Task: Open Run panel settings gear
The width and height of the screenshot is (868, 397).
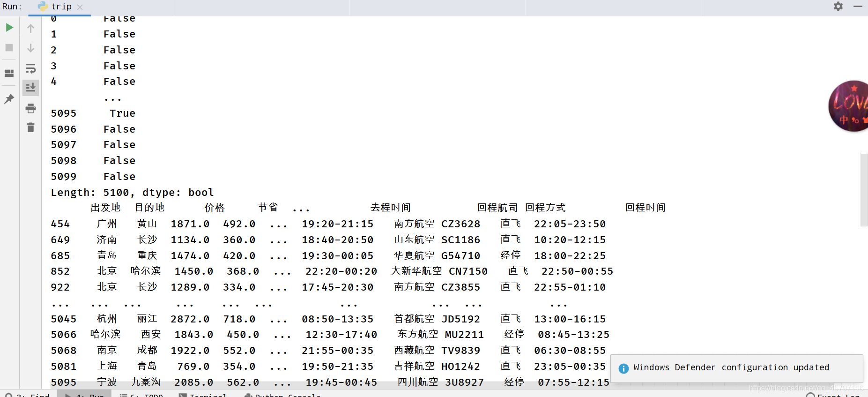Action: tap(838, 7)
